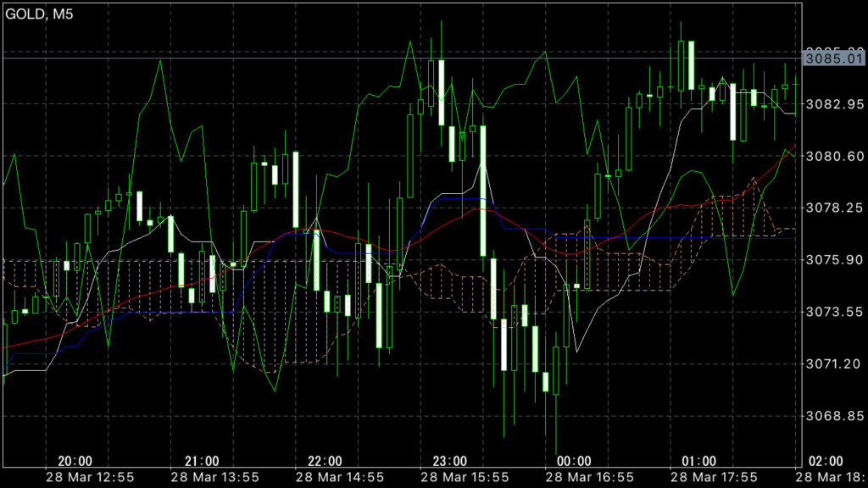The width and height of the screenshot is (868, 488).
Task: Select the 20:00 time axis marker
Action: click(75, 461)
